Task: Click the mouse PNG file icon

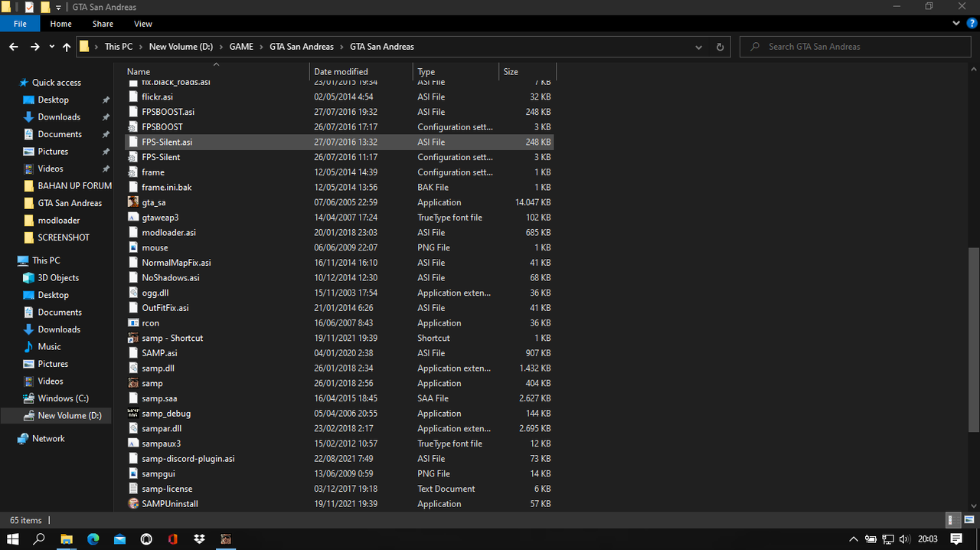Action: tap(133, 247)
